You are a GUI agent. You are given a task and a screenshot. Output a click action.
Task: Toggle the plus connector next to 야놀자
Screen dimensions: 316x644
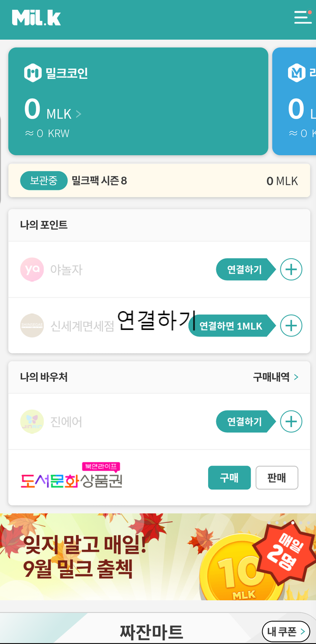[291, 269]
